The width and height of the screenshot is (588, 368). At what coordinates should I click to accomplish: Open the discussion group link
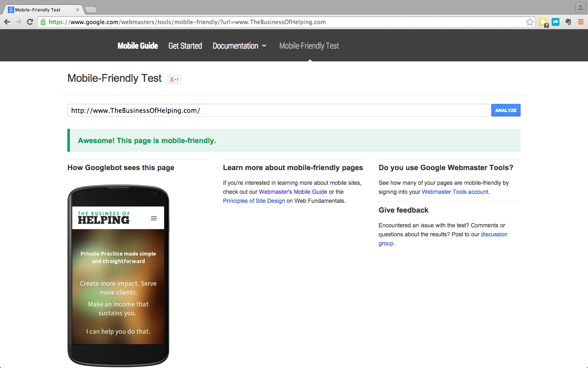click(494, 234)
